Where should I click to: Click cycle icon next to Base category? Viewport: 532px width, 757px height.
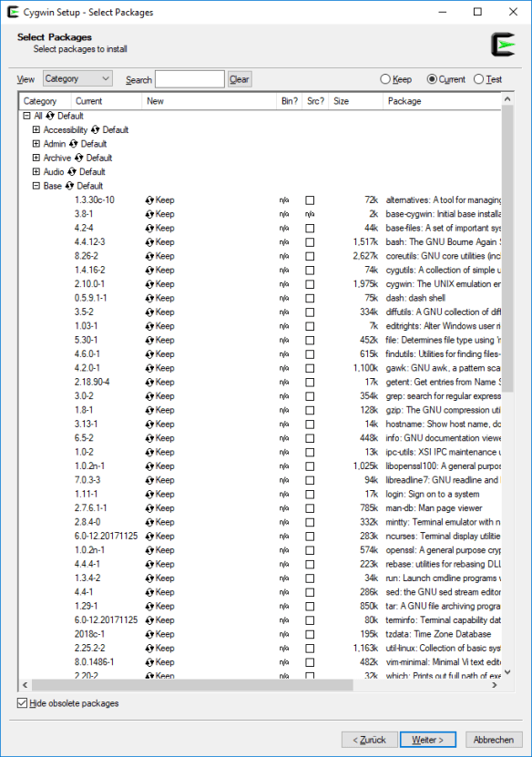tap(69, 186)
